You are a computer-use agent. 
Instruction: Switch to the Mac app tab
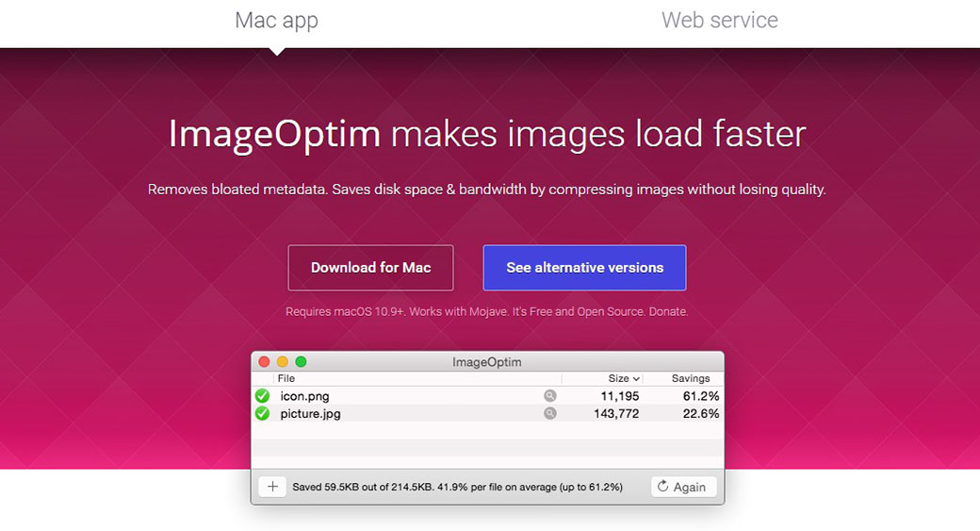pyautogui.click(x=276, y=21)
